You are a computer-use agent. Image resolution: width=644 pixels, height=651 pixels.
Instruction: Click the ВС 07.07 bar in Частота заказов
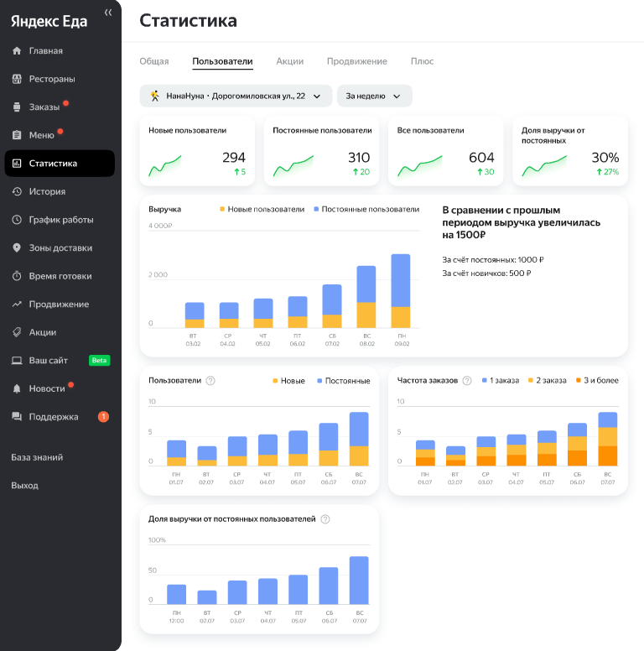click(x=607, y=439)
